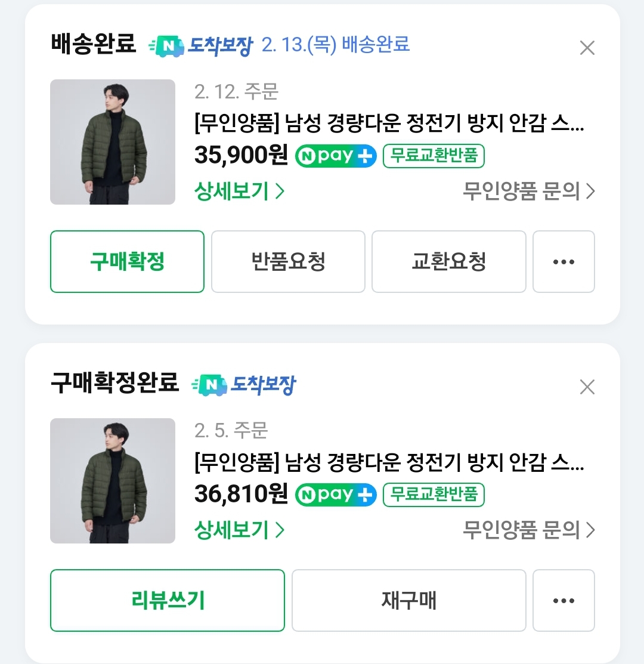Open the jacket thumbnail of the 2. 5. order
The width and height of the screenshot is (644, 664).
(x=113, y=481)
